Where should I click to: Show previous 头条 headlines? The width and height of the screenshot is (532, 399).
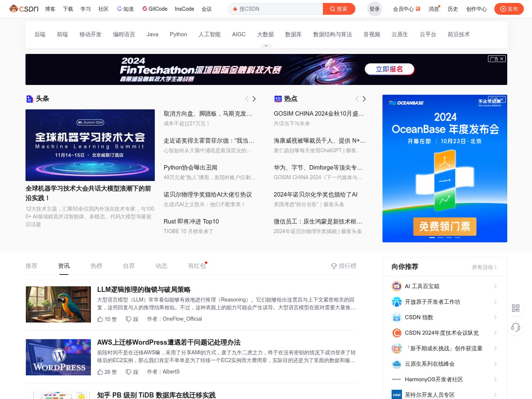tap(247, 99)
